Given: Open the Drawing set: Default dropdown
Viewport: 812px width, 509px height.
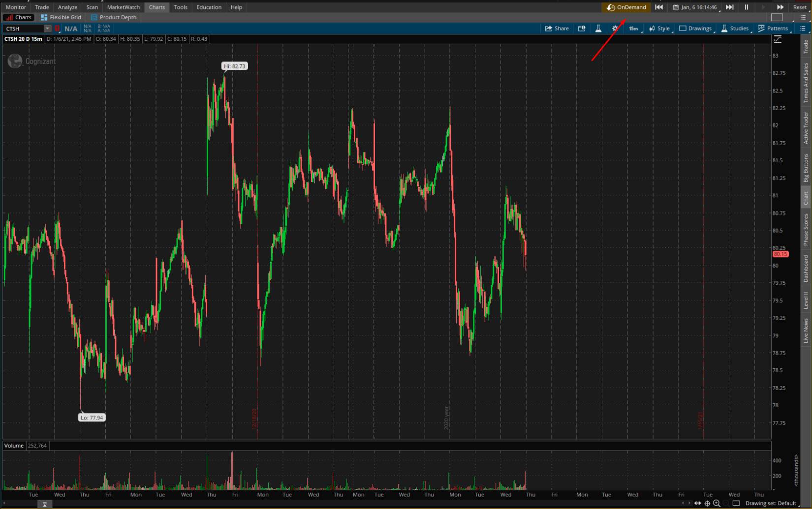Looking at the screenshot, I should [x=770, y=503].
